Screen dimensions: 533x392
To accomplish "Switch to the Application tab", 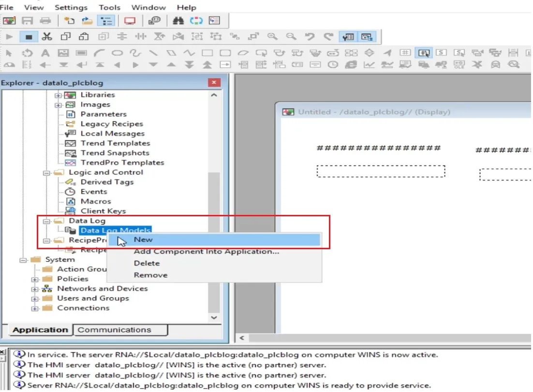I will coord(40,330).
